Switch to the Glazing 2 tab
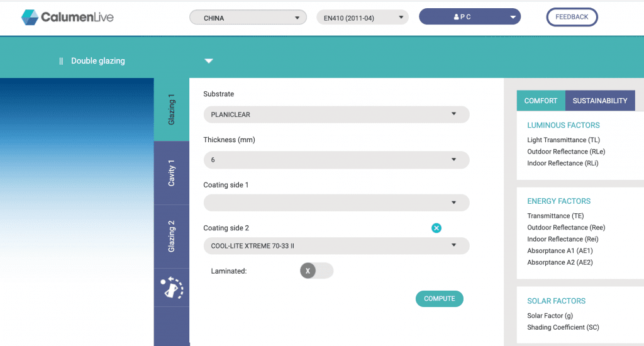The image size is (644, 346). 172,237
